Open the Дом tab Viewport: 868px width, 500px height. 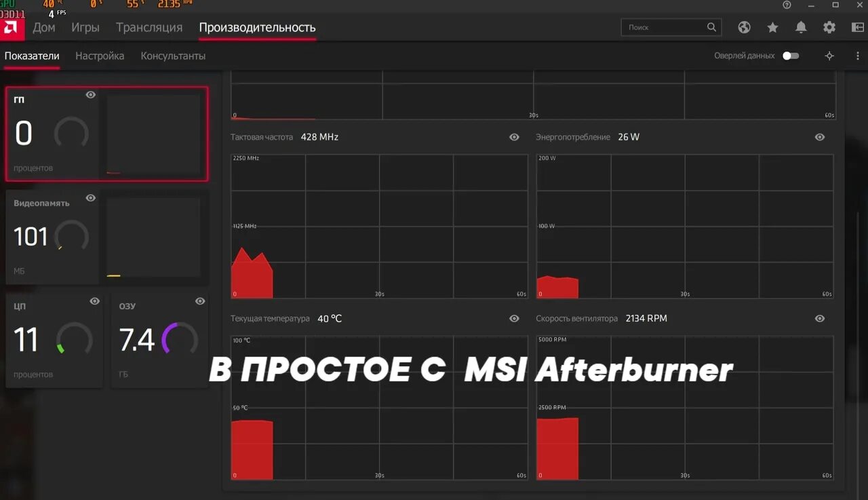44,27
